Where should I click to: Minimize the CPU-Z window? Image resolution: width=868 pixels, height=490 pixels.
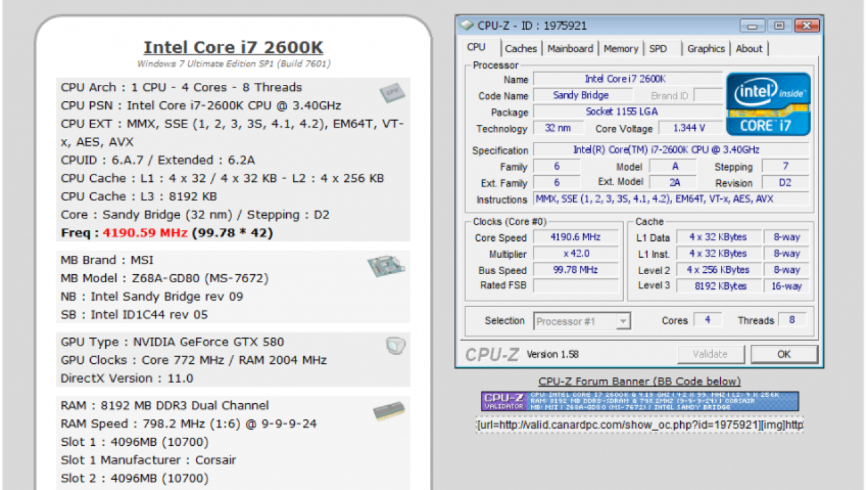pyautogui.click(x=753, y=26)
